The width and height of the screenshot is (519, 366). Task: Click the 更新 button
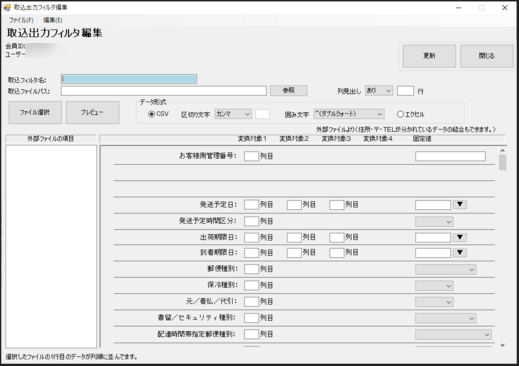point(429,56)
